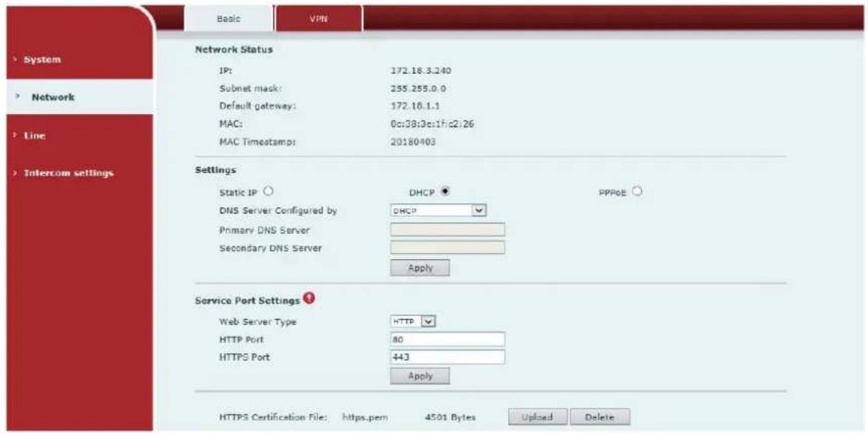The width and height of the screenshot is (868, 433).
Task: Click the Primary DNS Server field
Action: tap(448, 229)
